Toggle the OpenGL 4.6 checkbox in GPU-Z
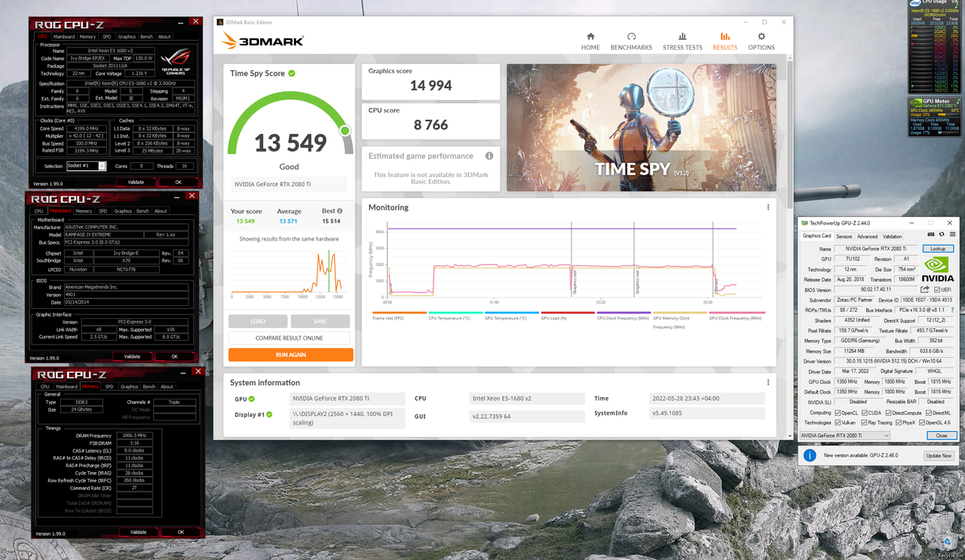This screenshot has height=560, width=965. [924, 422]
